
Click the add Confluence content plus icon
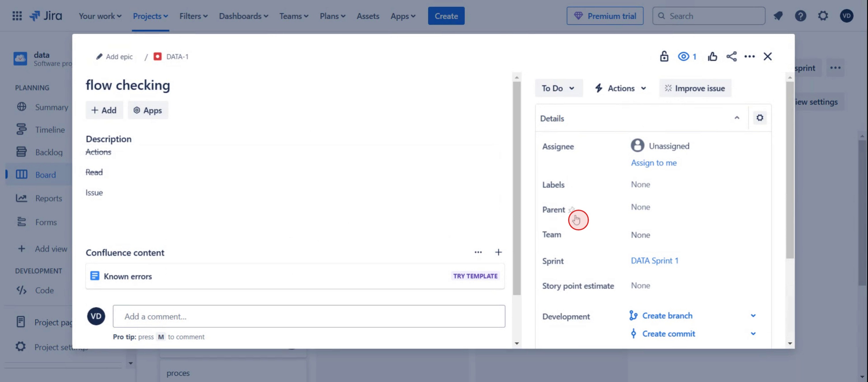(x=498, y=252)
